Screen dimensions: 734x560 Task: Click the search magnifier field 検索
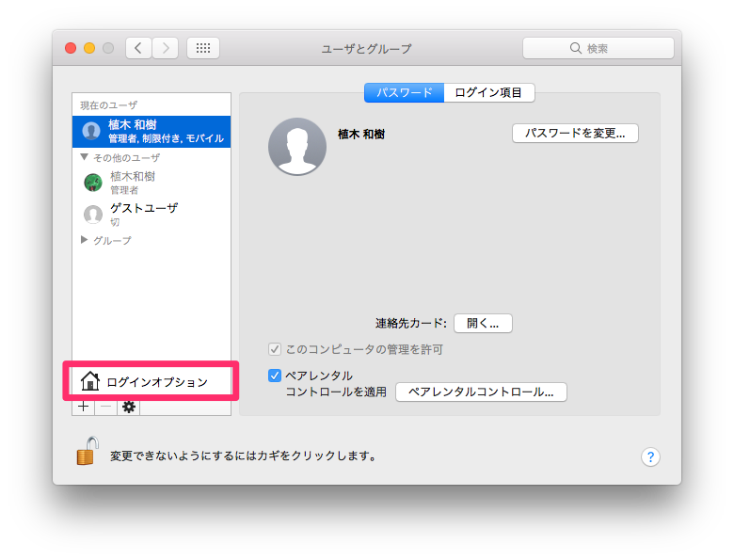598,48
